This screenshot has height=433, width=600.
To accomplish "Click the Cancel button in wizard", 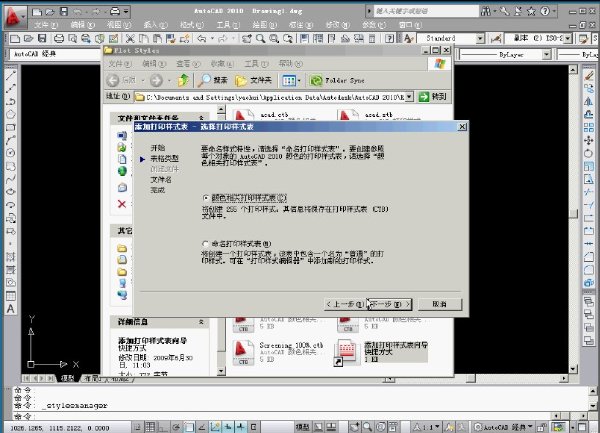I will point(440,304).
